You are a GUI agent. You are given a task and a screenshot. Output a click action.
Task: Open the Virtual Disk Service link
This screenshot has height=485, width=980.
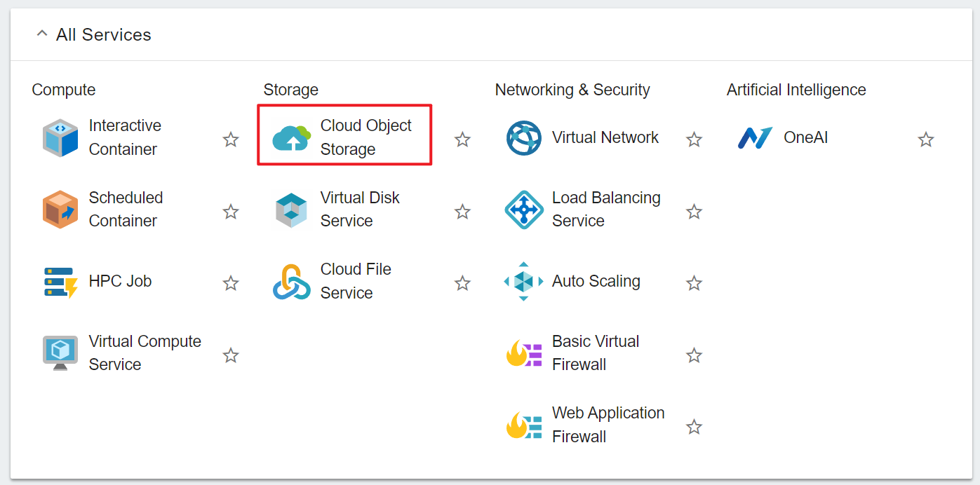tap(360, 209)
